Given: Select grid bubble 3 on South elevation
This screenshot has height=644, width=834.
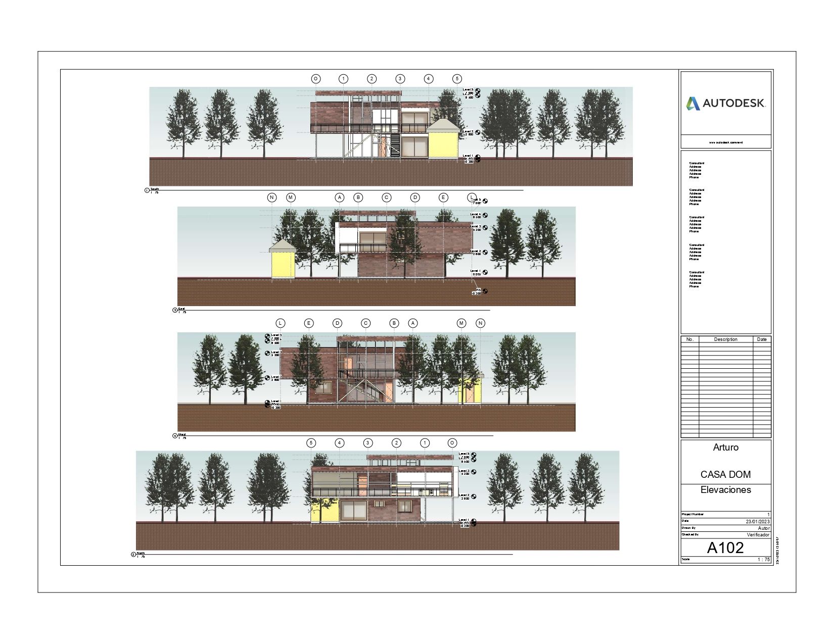Looking at the screenshot, I should [400, 79].
